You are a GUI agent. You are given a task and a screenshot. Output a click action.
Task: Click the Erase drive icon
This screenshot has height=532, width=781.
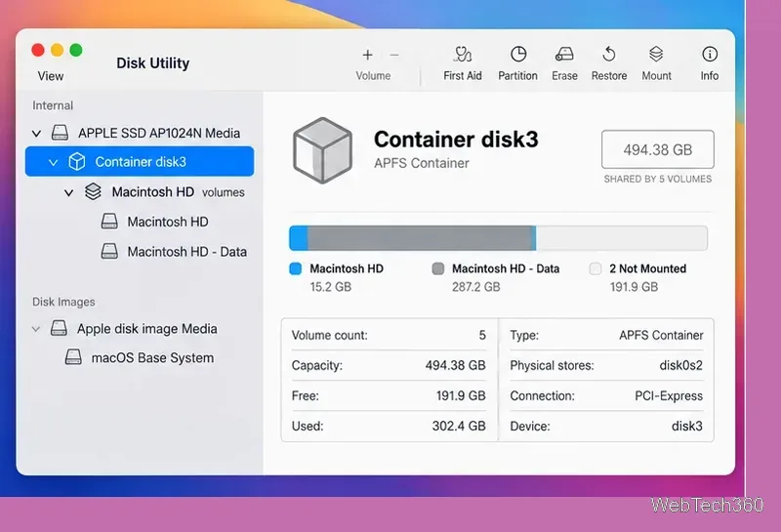tap(564, 54)
